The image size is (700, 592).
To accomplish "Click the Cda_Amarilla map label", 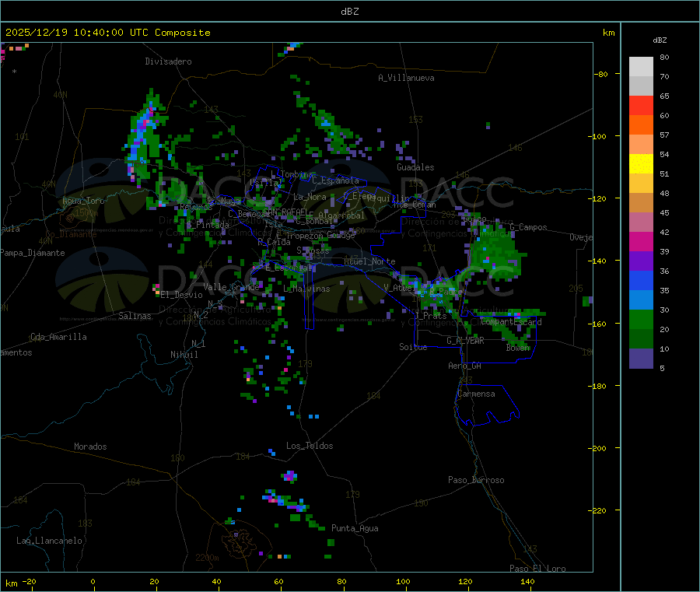I will 58,337.
